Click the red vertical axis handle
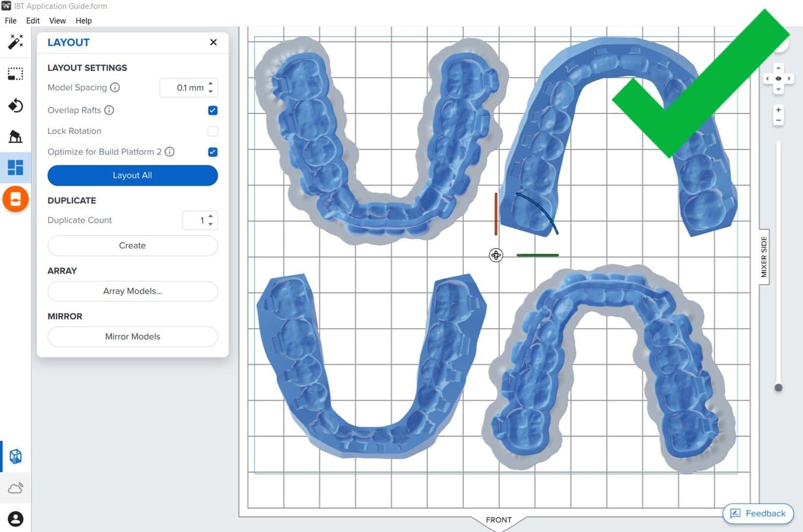 click(496, 214)
